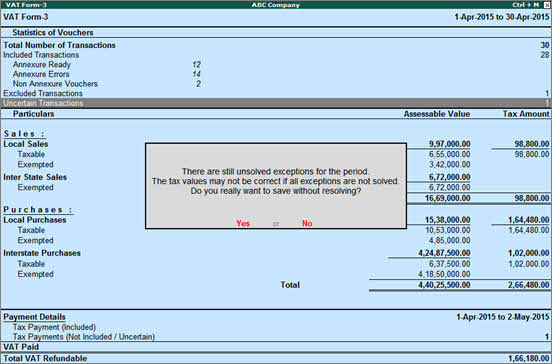This screenshot has height=364, width=552.
Task: Open the Interstate Purchases row
Action: click(276, 253)
